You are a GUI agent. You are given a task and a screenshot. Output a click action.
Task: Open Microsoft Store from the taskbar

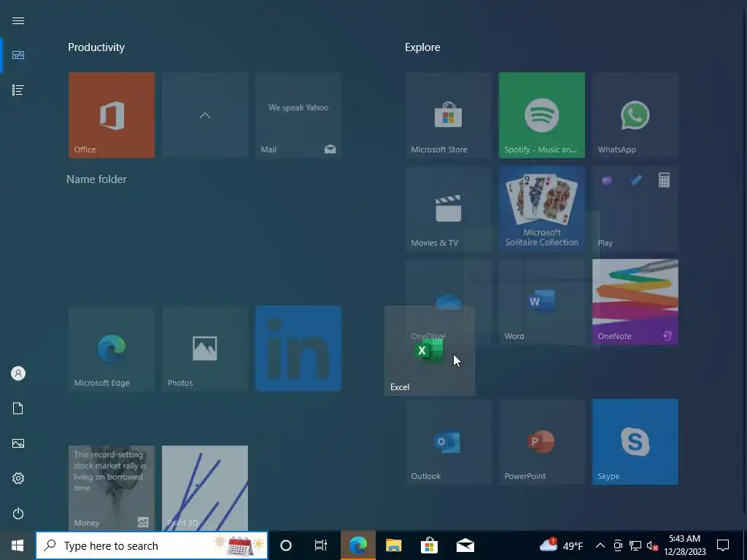429,545
